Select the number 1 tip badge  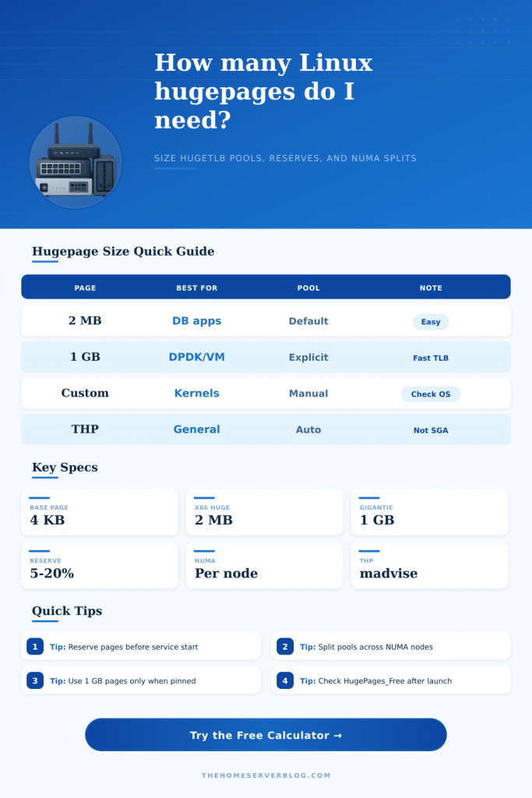click(x=35, y=646)
